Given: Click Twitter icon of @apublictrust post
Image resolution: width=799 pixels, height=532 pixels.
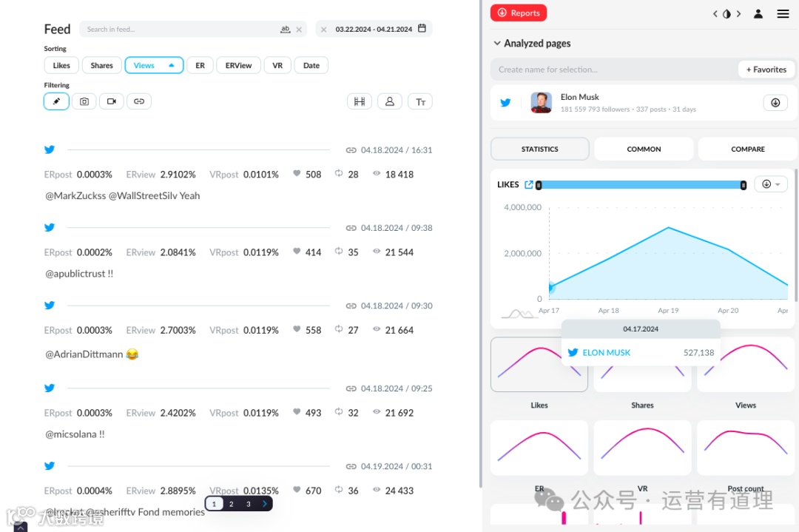Looking at the screenshot, I should (x=50, y=227).
